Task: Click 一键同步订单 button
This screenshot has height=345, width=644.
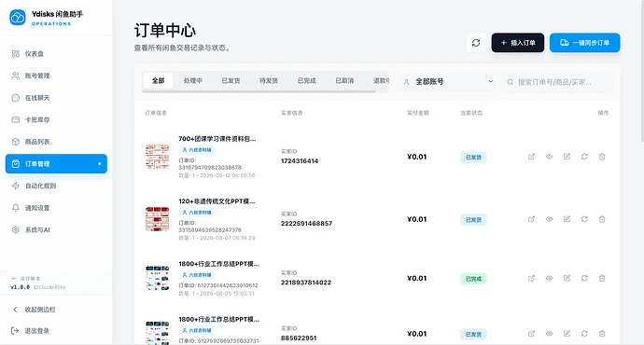Action: 585,43
